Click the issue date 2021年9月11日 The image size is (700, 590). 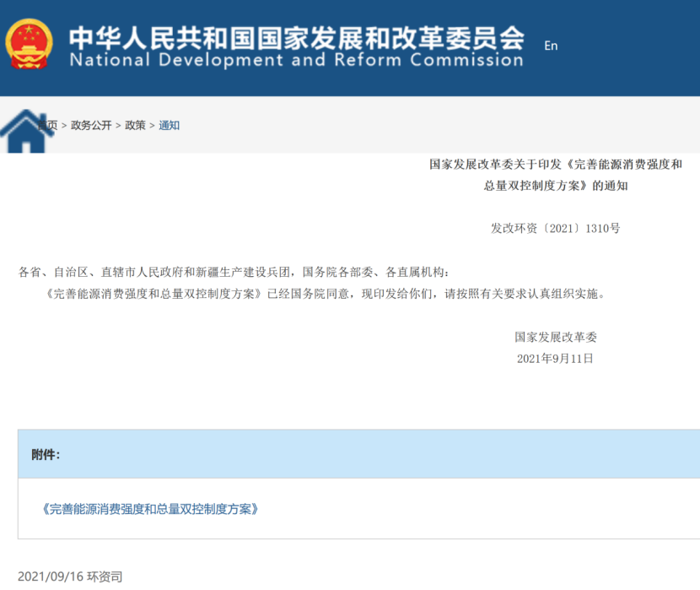tap(555, 359)
